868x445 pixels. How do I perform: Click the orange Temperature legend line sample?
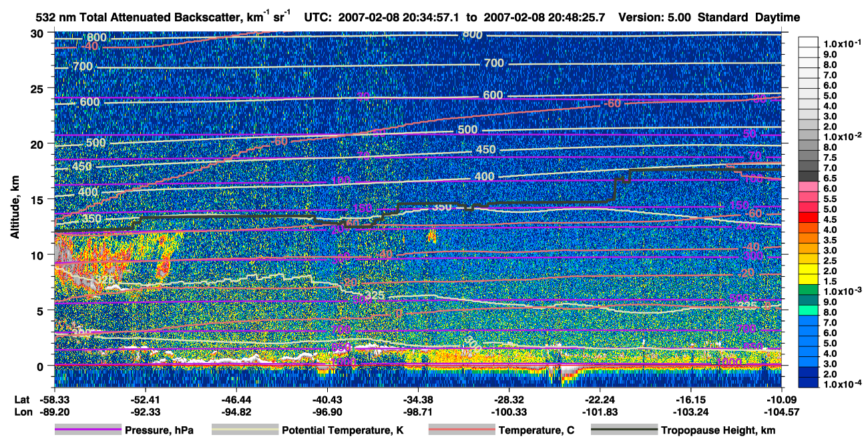pyautogui.click(x=461, y=430)
